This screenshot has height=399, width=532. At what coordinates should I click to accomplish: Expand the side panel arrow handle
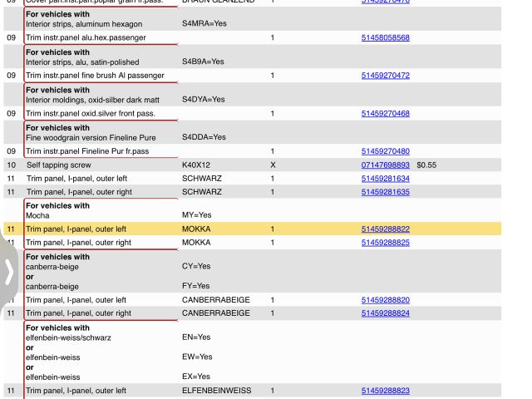(x=8, y=271)
